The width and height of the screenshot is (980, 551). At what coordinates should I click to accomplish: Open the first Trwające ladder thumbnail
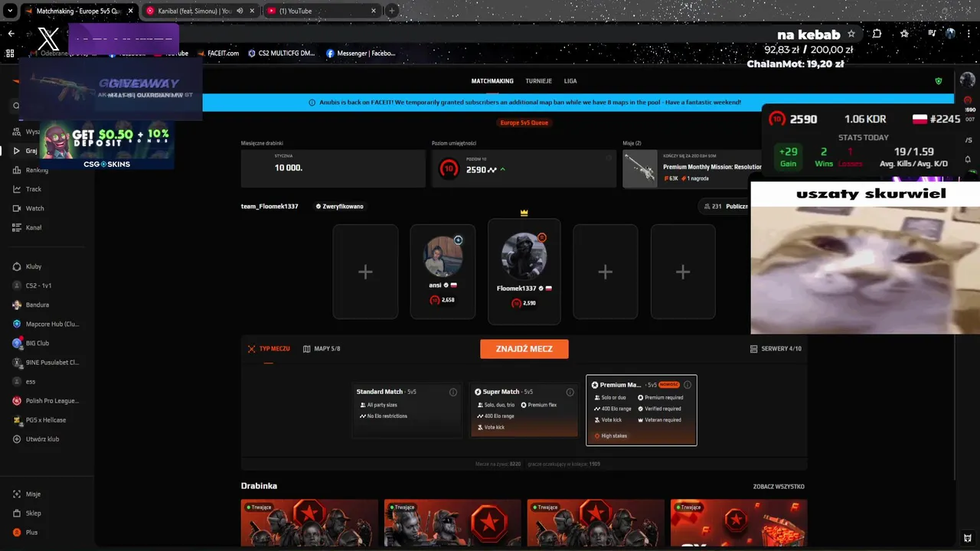point(309,523)
